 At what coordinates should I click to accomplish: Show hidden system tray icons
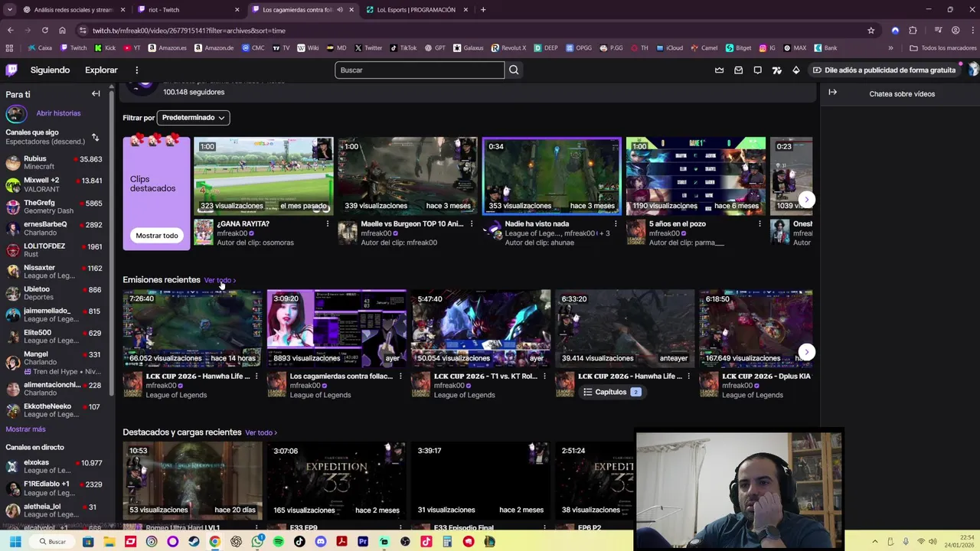click(874, 541)
